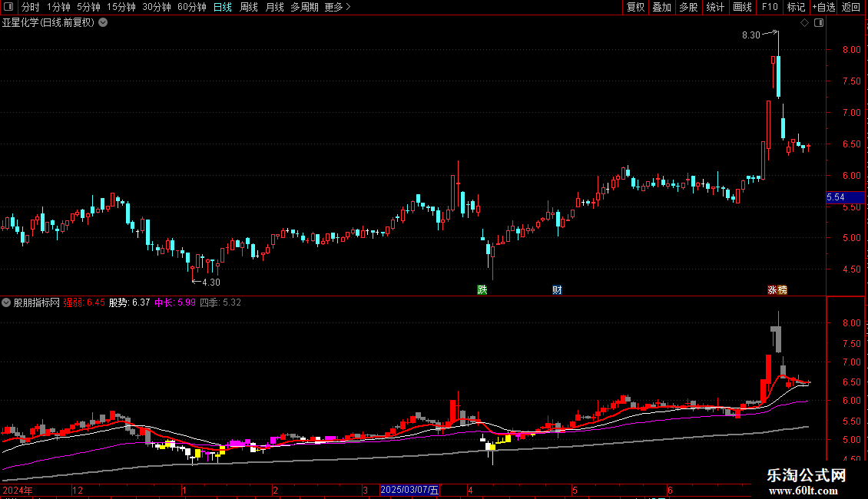The width and height of the screenshot is (868, 499).
Task: Add stock via +自选 button
Action: pyautogui.click(x=823, y=7)
